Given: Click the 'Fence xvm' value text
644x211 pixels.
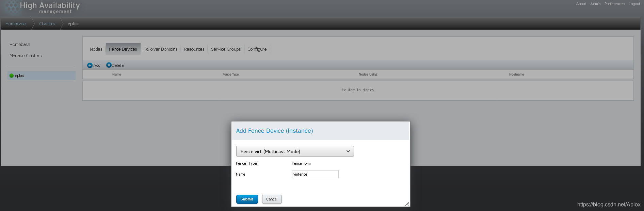Looking at the screenshot, I should (x=301, y=163).
